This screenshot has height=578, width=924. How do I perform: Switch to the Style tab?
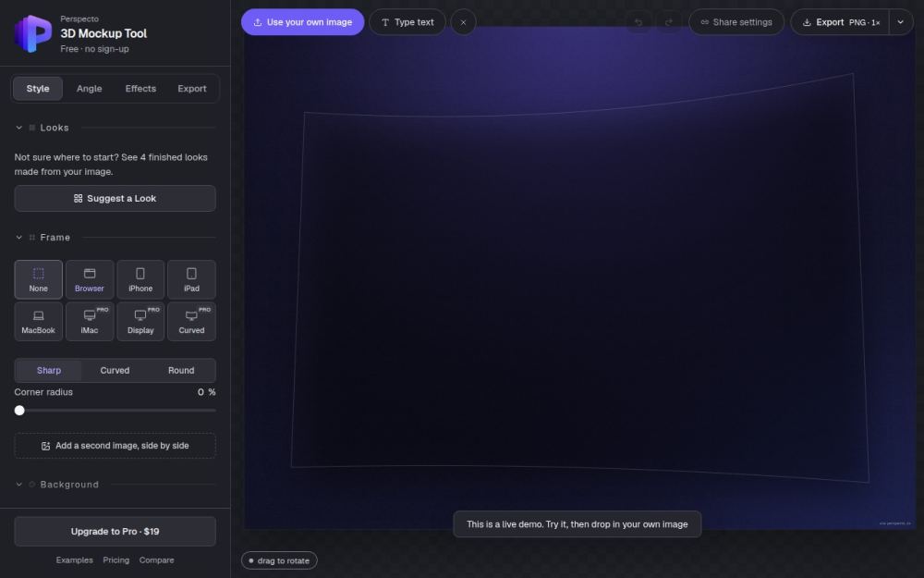[38, 89]
